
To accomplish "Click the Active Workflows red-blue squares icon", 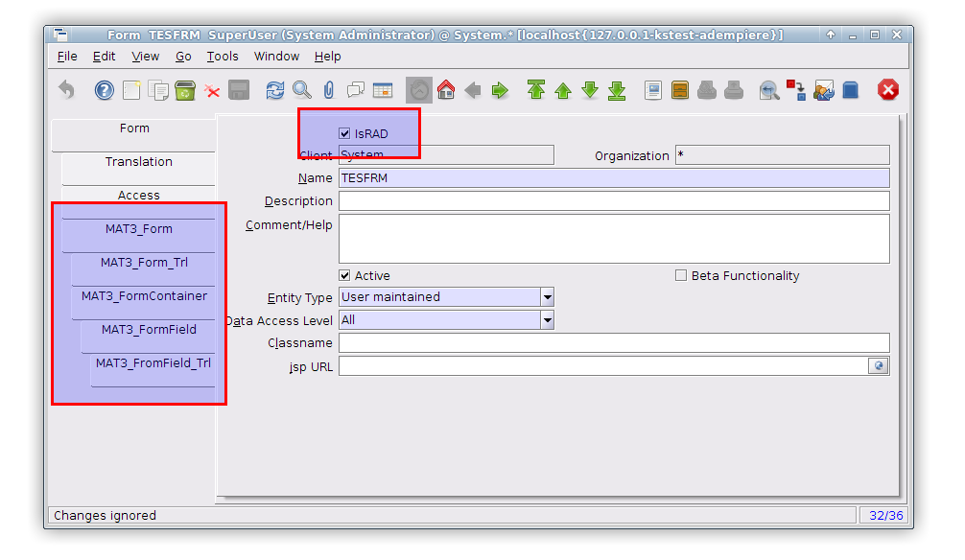I will 796,90.
